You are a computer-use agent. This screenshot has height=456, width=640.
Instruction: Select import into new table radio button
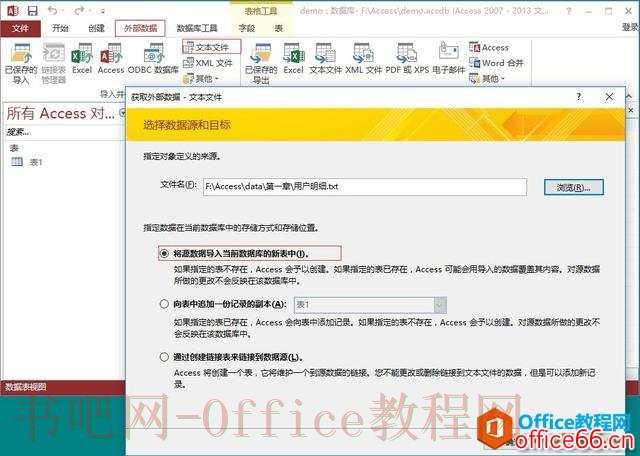164,254
